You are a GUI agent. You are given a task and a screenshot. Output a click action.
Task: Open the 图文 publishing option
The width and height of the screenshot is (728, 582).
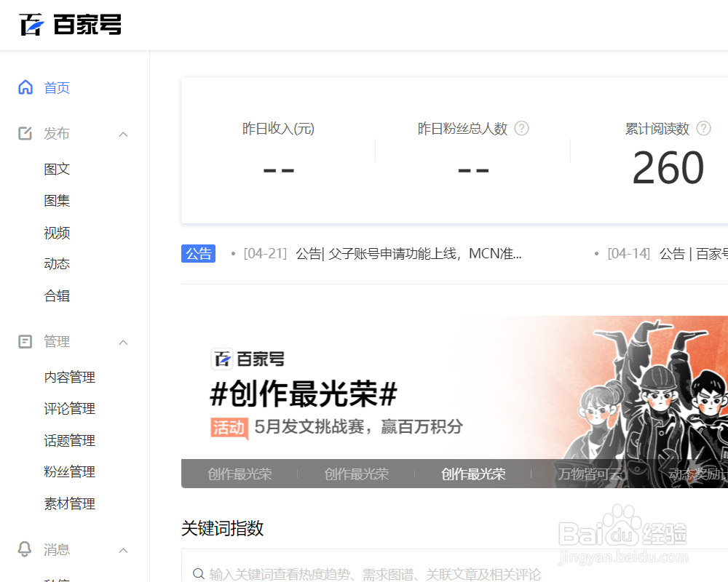coord(57,168)
